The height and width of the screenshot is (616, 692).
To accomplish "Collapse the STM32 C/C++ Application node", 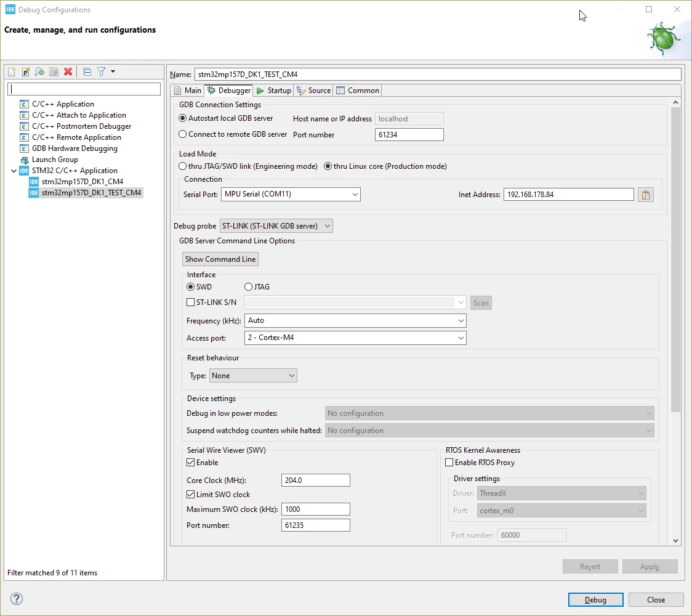I will click(14, 171).
